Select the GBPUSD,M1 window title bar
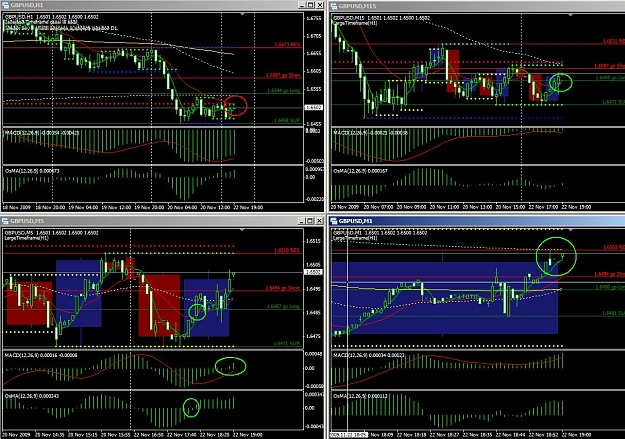The height and width of the screenshot is (439, 625). point(477,220)
